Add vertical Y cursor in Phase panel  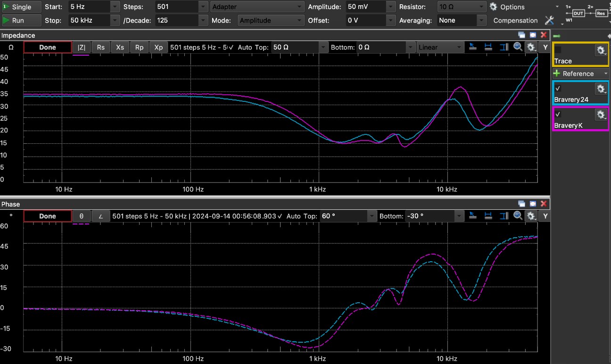pos(504,216)
